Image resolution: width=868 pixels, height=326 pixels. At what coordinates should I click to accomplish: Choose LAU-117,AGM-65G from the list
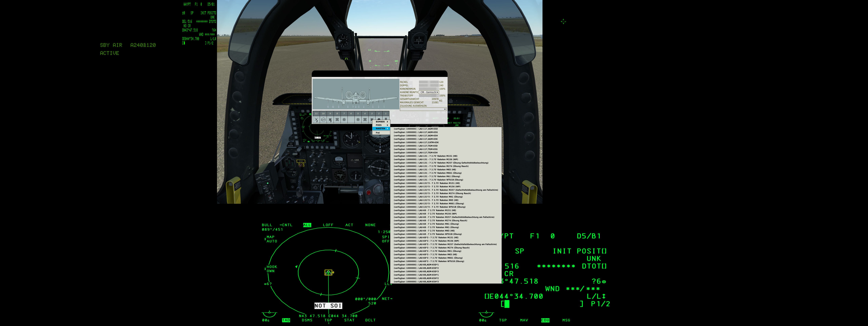pyautogui.click(x=446, y=132)
